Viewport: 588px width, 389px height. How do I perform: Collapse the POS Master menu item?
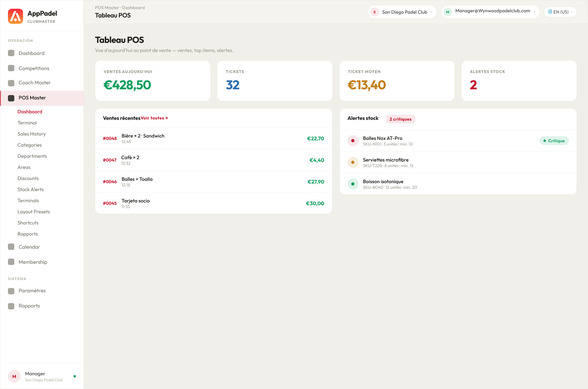(42, 98)
